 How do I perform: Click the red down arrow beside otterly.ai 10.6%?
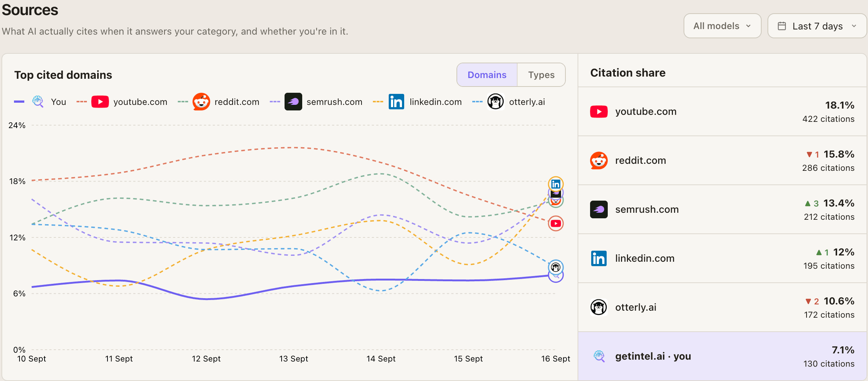click(x=808, y=301)
